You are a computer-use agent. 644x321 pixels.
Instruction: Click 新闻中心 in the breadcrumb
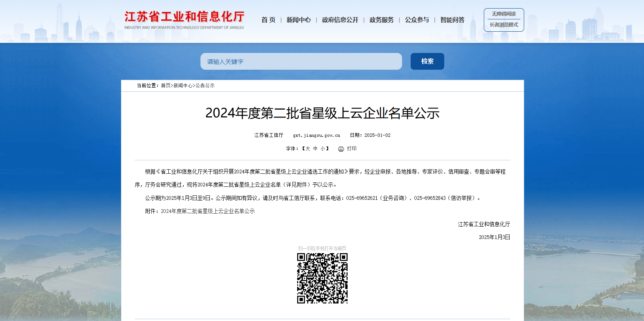[x=183, y=86]
